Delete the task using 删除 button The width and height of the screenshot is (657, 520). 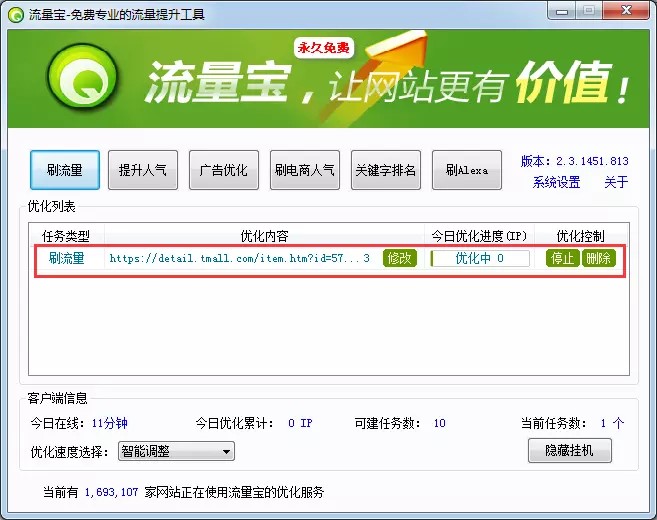click(x=598, y=258)
